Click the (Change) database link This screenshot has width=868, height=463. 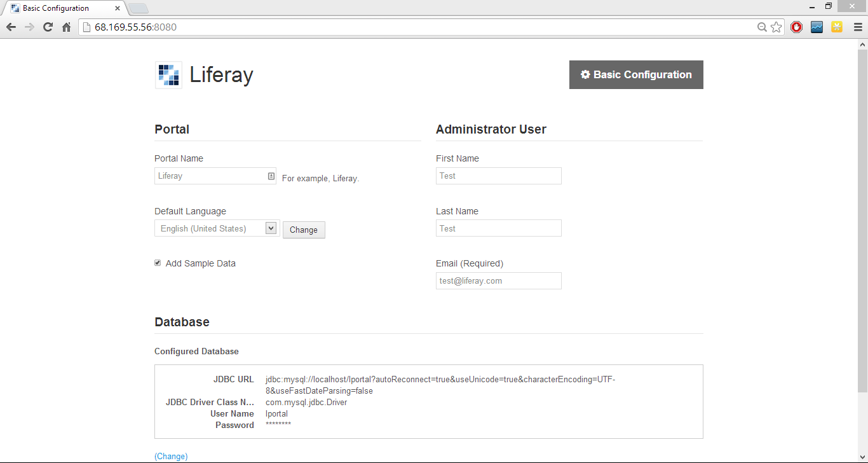(171, 456)
